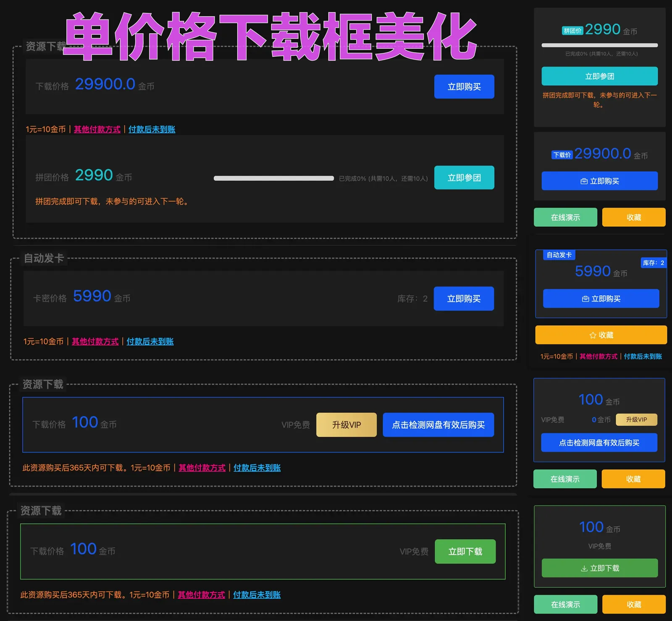Click the star icon on the 收藏 button
The image size is (672, 621).
[593, 335]
